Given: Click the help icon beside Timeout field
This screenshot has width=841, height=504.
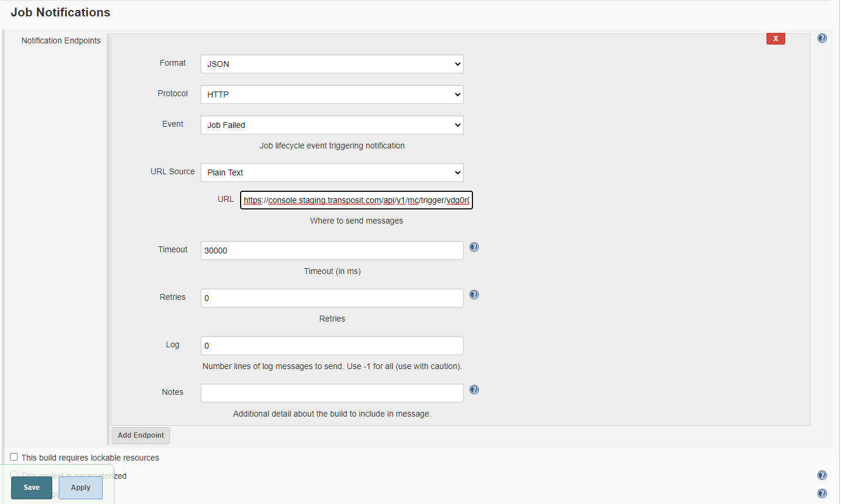Looking at the screenshot, I should tap(474, 247).
